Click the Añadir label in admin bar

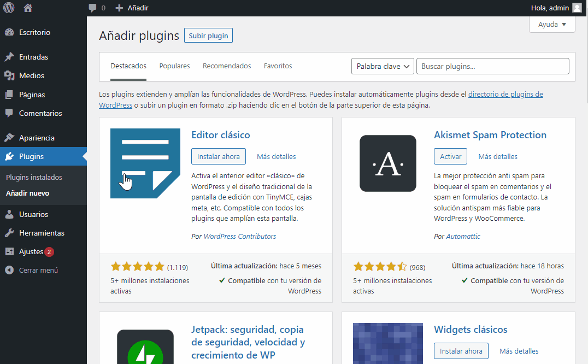(x=138, y=8)
